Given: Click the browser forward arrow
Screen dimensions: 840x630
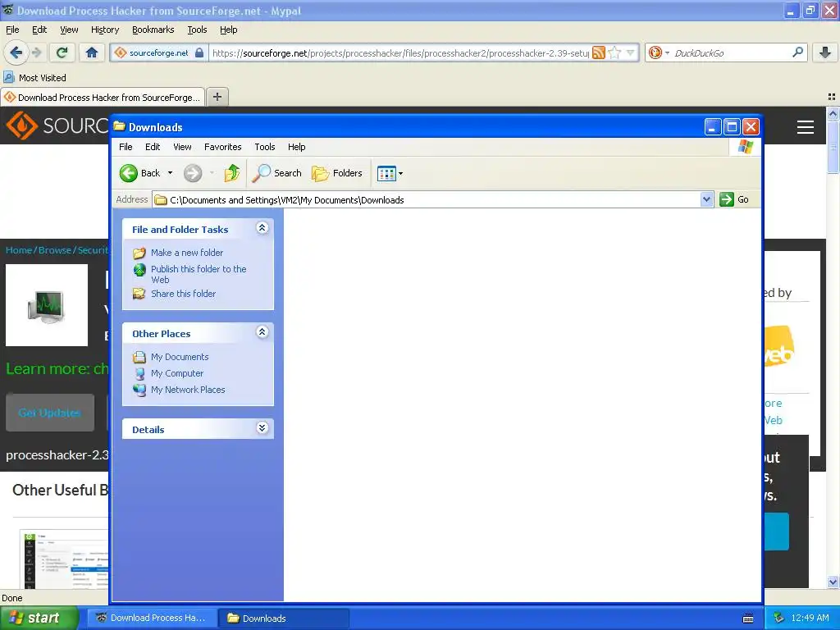Looking at the screenshot, I should coord(36,52).
